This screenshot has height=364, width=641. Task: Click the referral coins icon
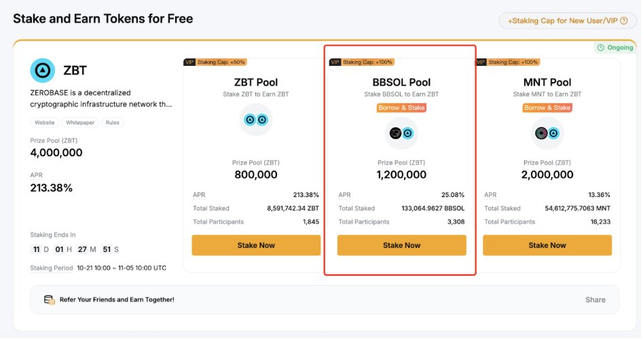pos(49,299)
